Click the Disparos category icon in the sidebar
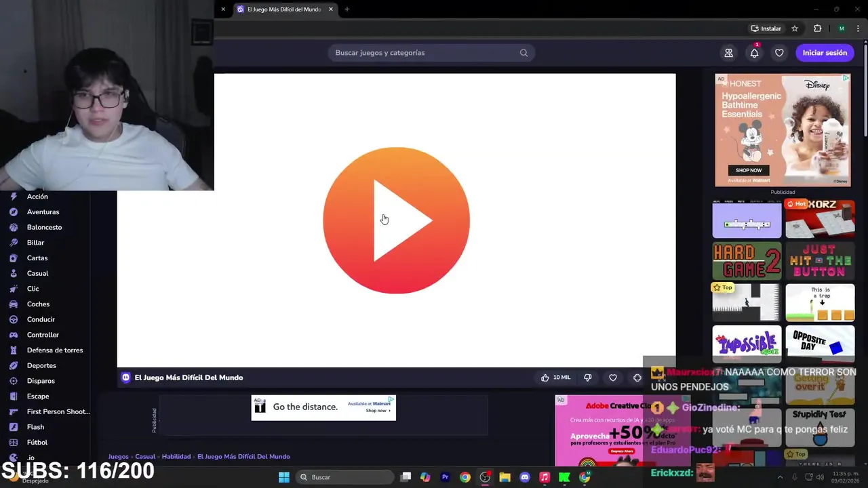 (x=13, y=381)
